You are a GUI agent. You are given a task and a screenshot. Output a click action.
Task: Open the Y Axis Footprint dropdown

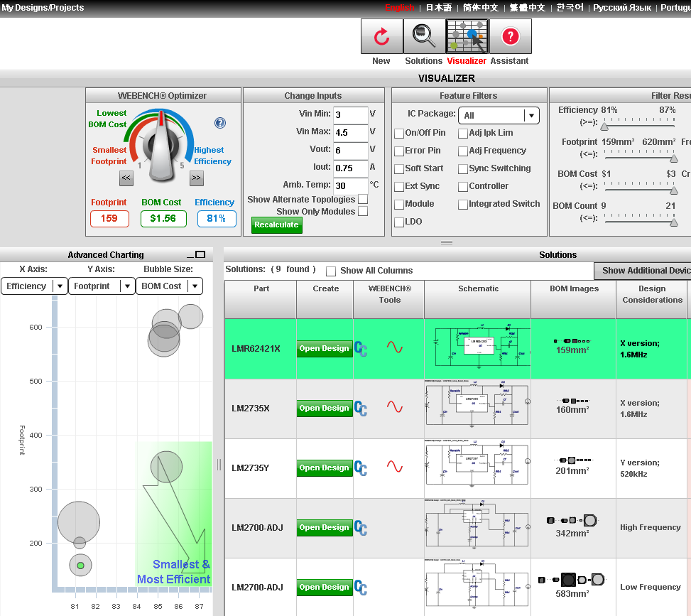click(102, 286)
